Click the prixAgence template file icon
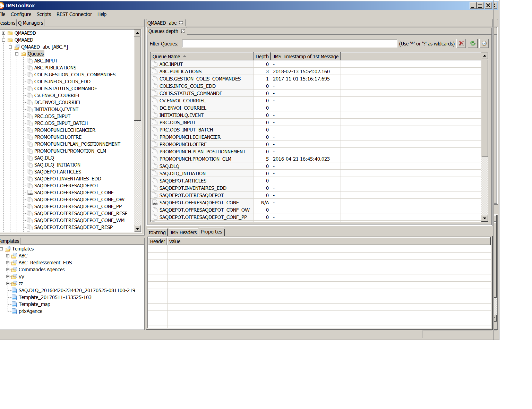Image resolution: width=532 pixels, height=409 pixels. click(14, 311)
